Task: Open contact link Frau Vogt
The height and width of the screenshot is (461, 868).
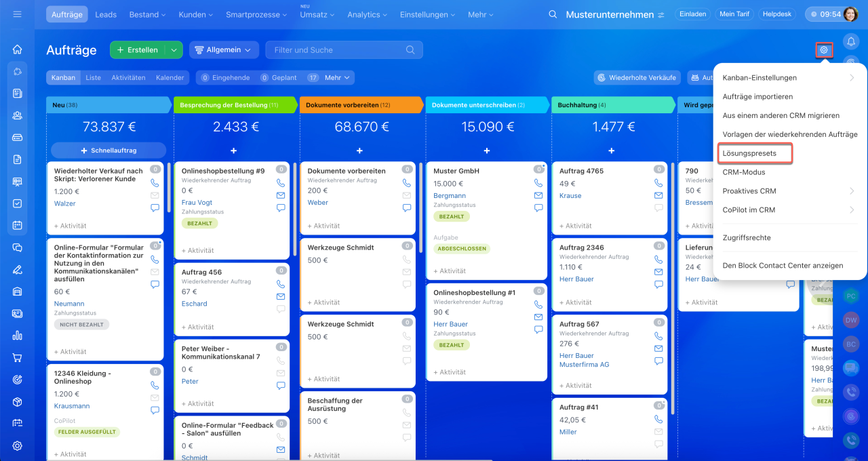Action: (197, 203)
